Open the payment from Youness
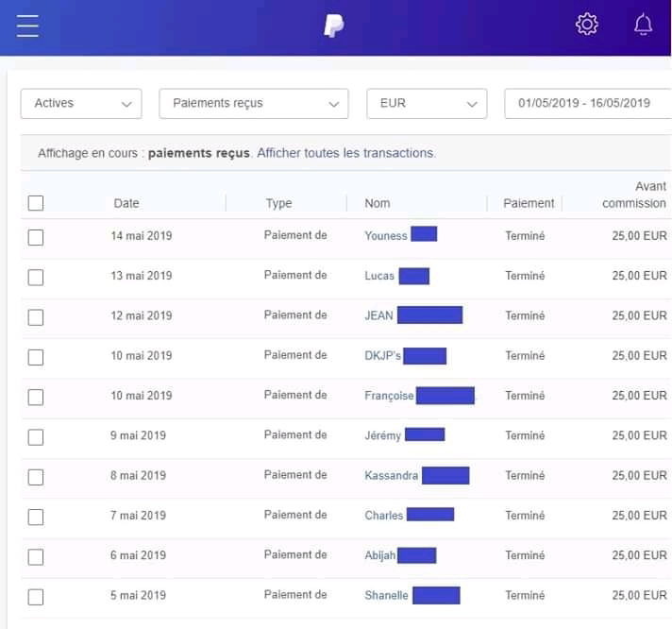The image size is (672, 629). pyautogui.click(x=385, y=235)
